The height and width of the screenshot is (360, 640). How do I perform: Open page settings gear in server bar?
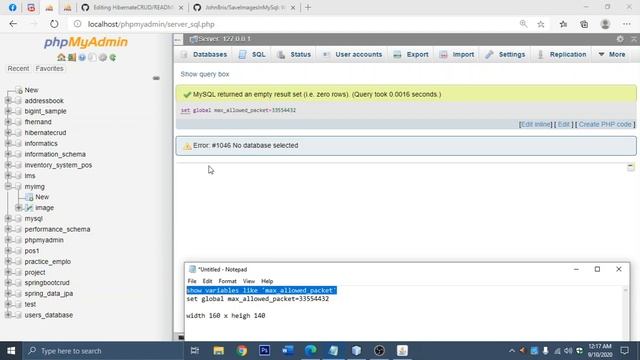point(620,39)
